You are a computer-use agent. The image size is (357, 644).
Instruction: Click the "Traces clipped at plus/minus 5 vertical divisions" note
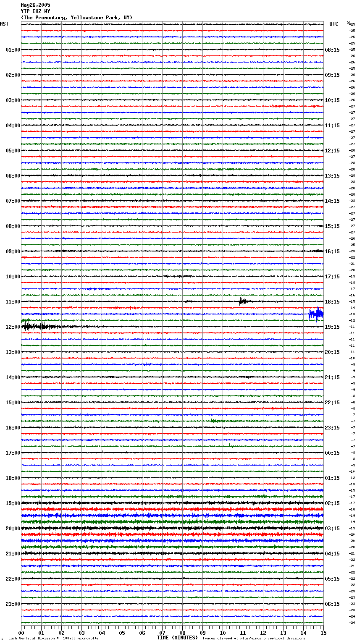pos(254,639)
